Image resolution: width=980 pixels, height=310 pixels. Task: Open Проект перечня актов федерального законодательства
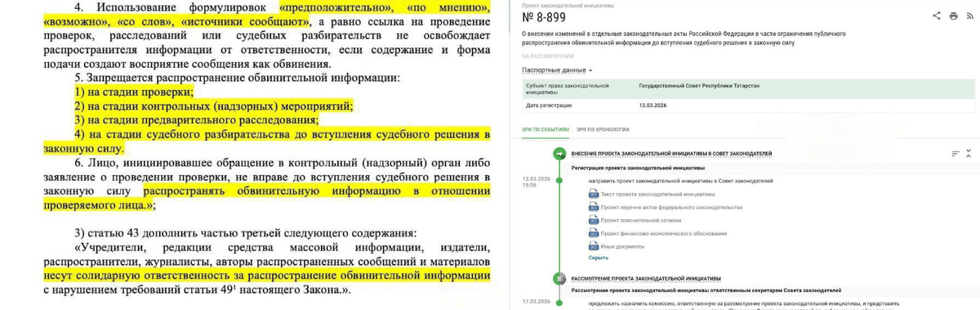(671, 207)
